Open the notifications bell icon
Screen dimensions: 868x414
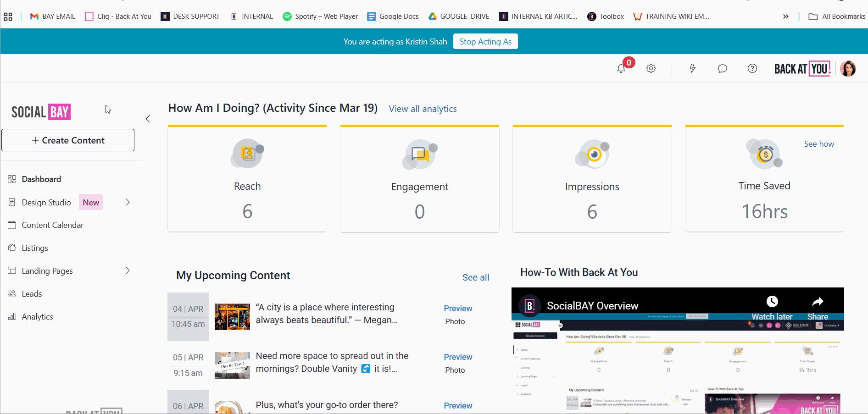pos(621,68)
